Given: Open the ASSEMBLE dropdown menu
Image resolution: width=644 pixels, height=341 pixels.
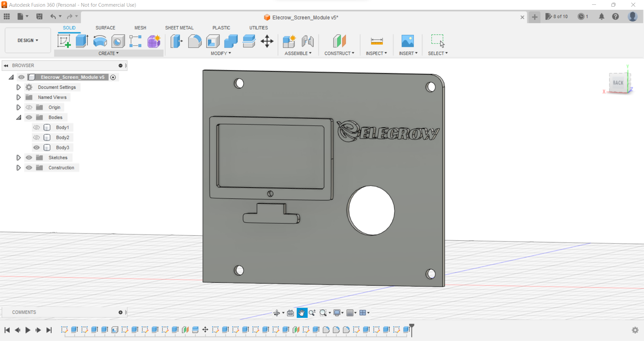Looking at the screenshot, I should tap(298, 53).
